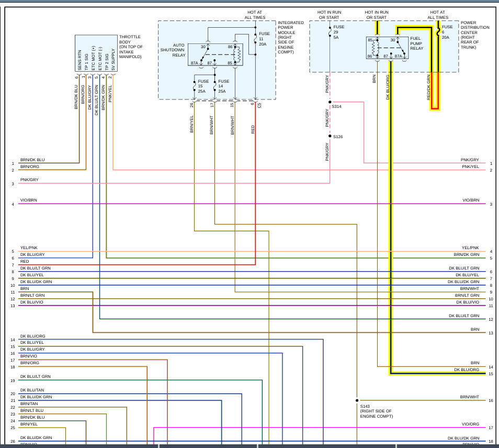Screen dimensions: 499x448
Task: Select BRN/WHT label at right row 16
Action: (469, 397)
